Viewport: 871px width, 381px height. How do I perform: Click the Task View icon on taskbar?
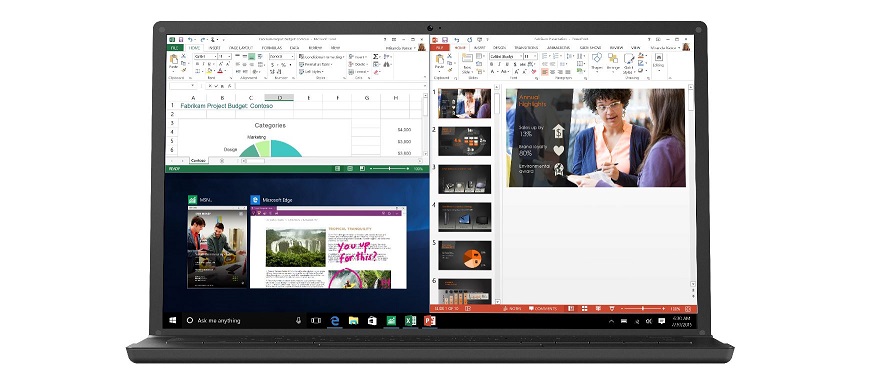[316, 320]
